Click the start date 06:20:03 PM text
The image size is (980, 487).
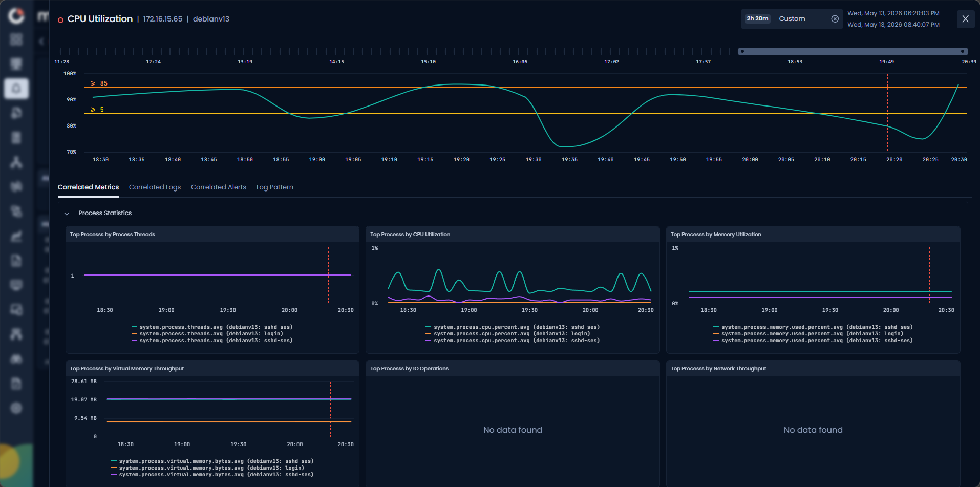pos(893,13)
